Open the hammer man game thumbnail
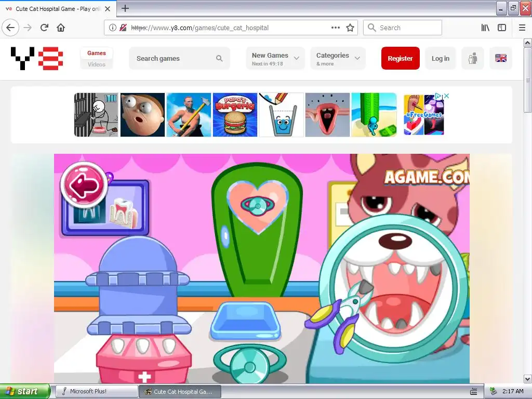The width and height of the screenshot is (532, 399). [189, 115]
